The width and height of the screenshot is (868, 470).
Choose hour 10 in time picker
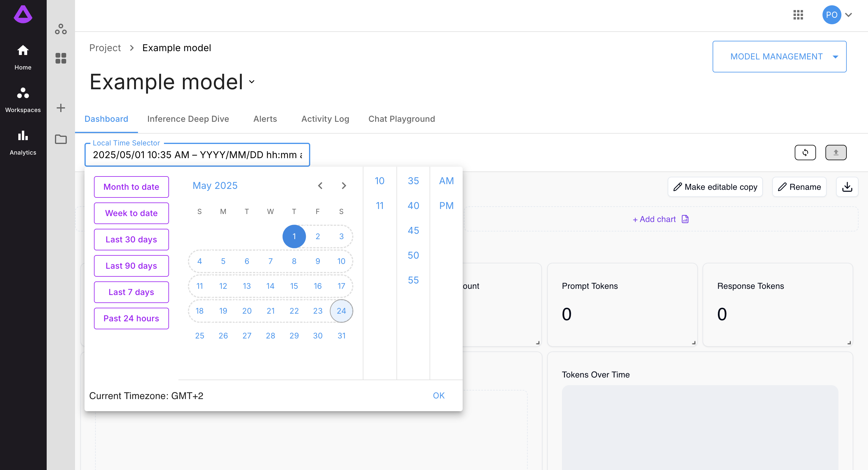click(379, 181)
